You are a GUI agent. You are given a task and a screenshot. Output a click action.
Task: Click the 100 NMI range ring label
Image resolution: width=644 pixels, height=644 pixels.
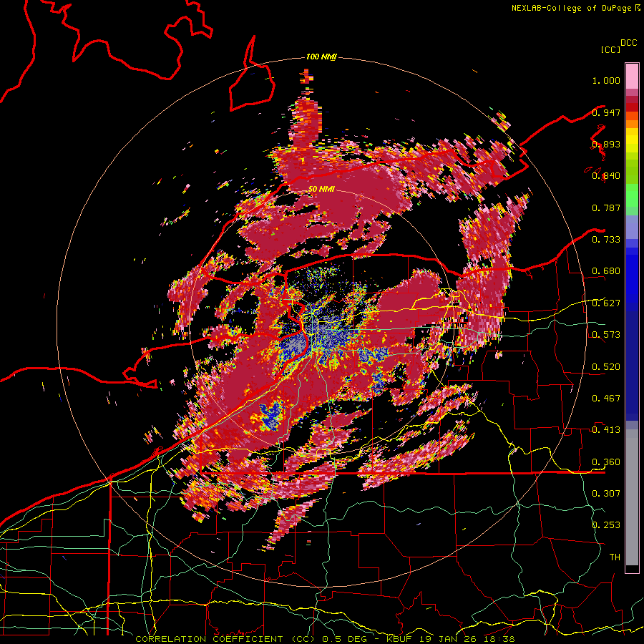321,57
